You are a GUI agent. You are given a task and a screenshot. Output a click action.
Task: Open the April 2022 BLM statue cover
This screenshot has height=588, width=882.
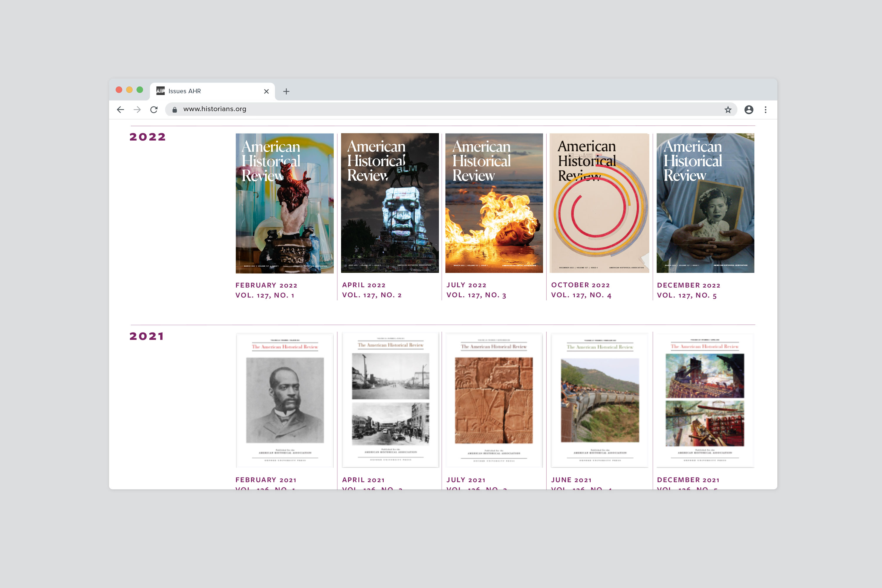click(390, 203)
